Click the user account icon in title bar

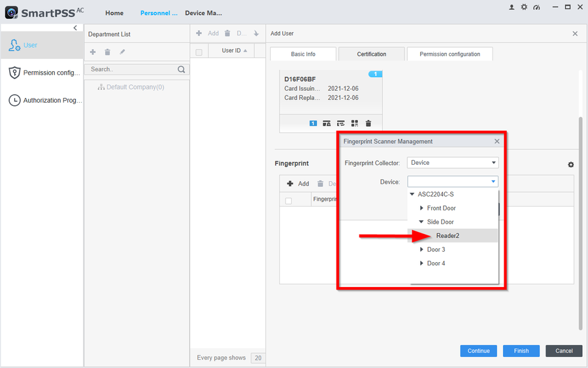pos(512,7)
